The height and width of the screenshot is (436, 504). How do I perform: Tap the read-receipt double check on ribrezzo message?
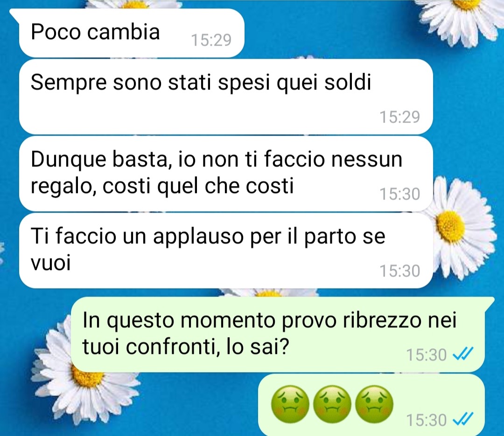463,354
